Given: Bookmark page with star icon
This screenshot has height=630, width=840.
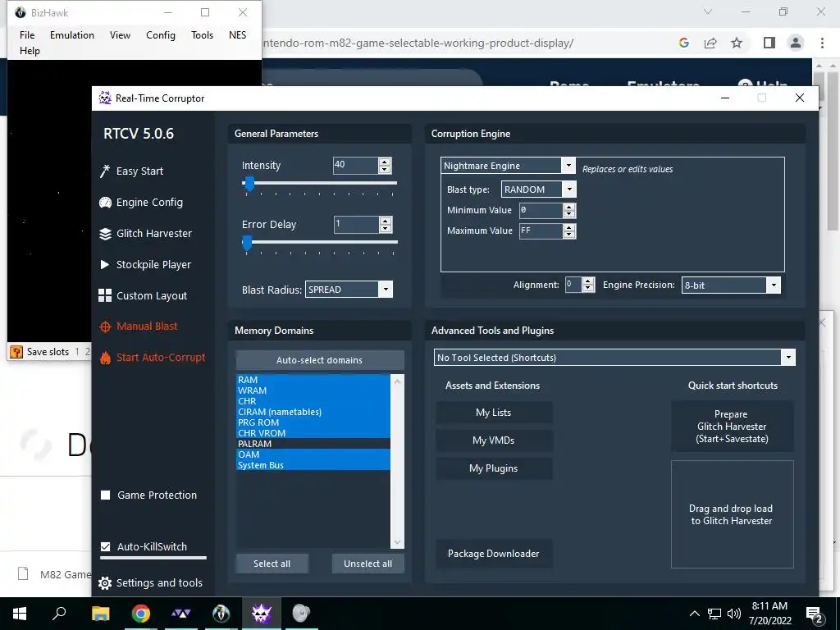Looking at the screenshot, I should tap(737, 43).
